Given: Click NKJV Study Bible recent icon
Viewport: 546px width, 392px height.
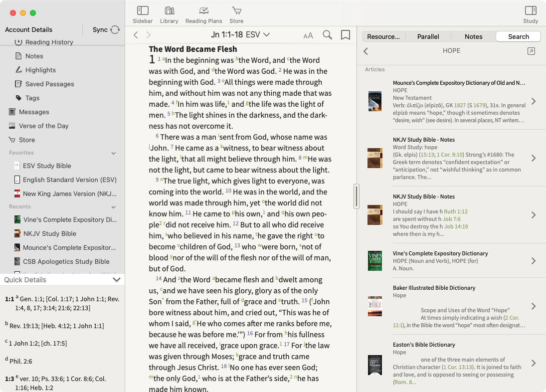Looking at the screenshot, I should [17, 233].
